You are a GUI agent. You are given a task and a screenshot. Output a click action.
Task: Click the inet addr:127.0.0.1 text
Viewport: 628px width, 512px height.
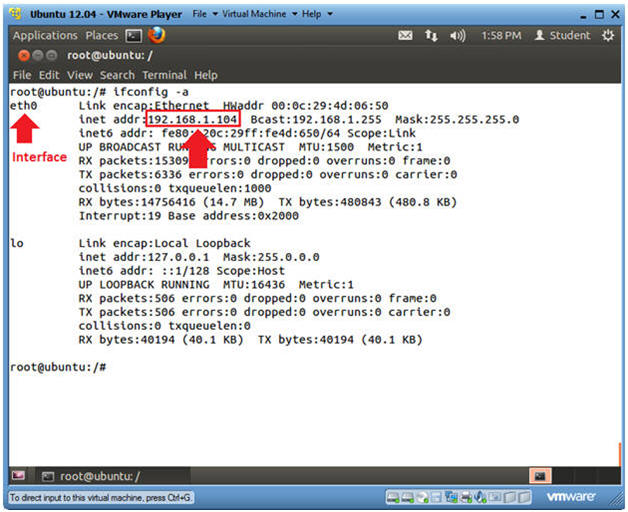pyautogui.click(x=144, y=257)
